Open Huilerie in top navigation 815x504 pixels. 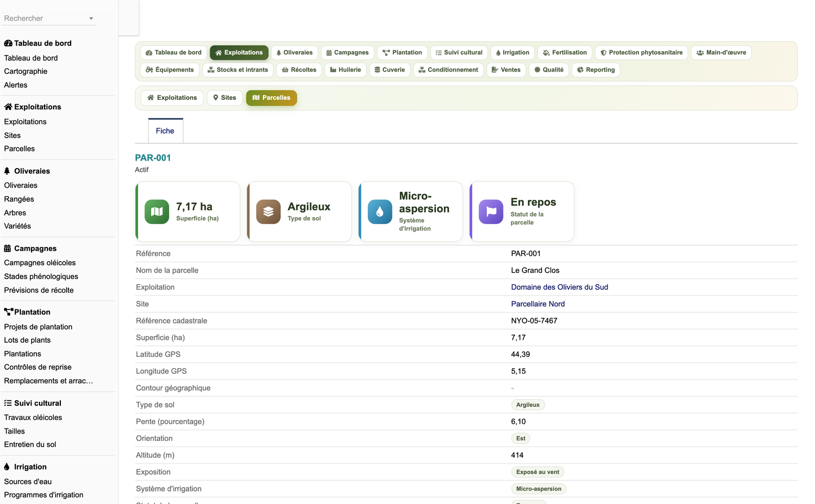tap(346, 70)
